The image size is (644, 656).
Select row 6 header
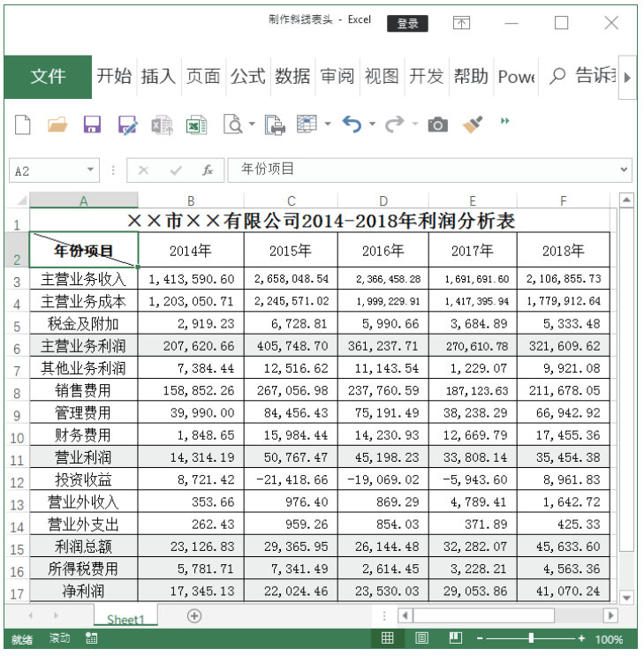coord(17,347)
